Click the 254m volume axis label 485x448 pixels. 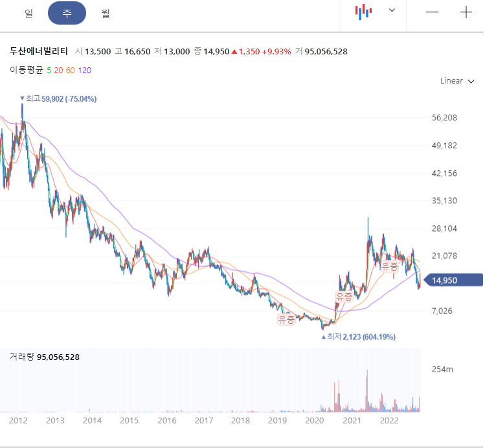[x=442, y=369]
